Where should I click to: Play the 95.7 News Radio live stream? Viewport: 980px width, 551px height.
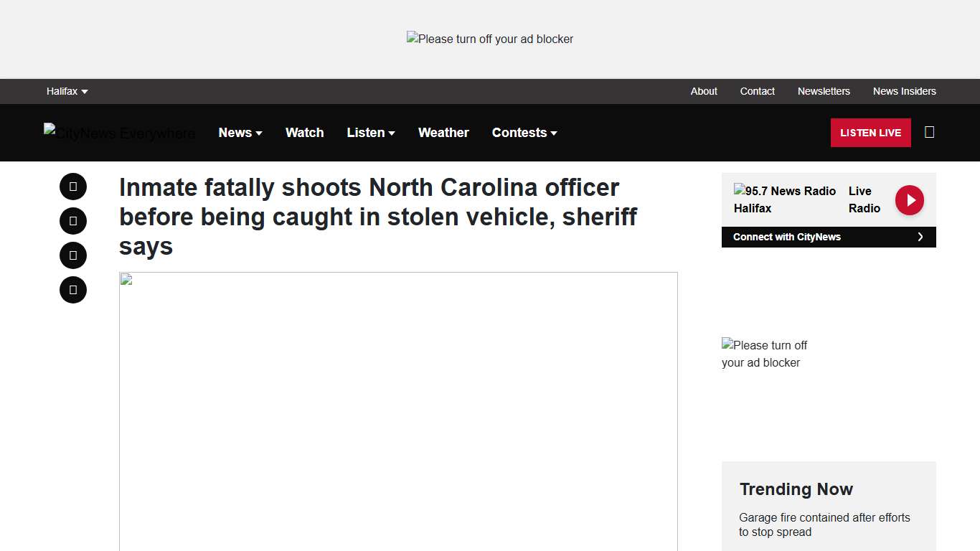784,199
